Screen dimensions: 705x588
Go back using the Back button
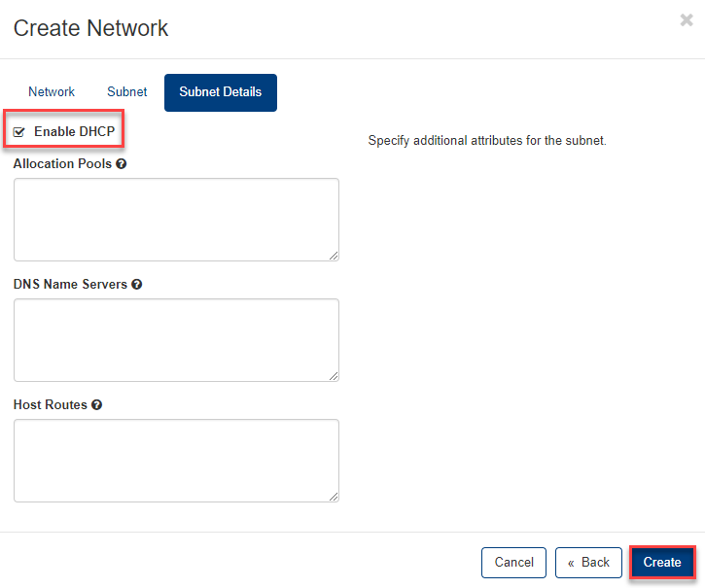(x=588, y=563)
